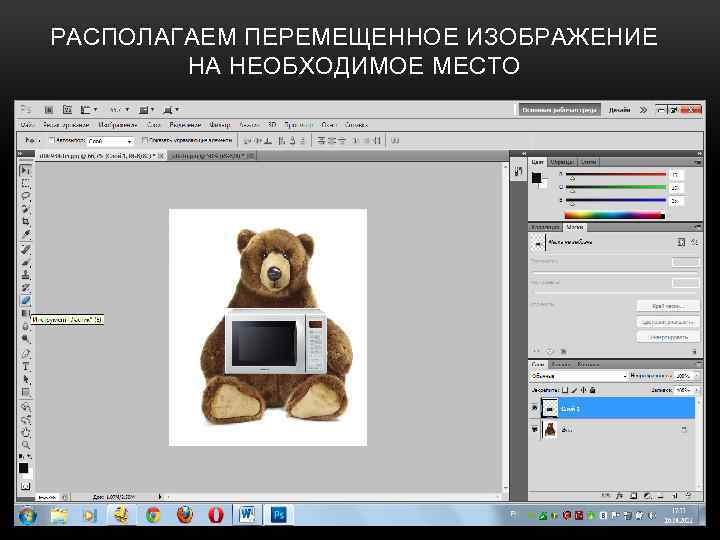Switch to the Коррекция tab
This screenshot has height=540, width=720.
click(x=545, y=227)
